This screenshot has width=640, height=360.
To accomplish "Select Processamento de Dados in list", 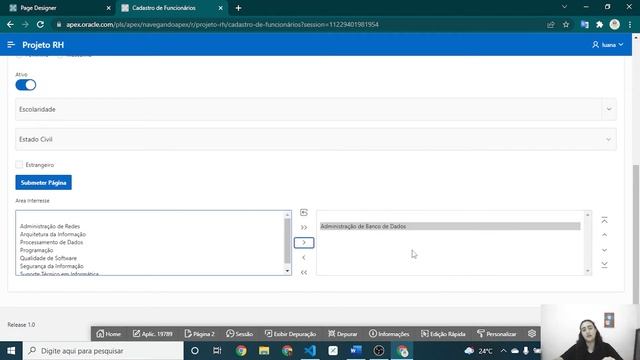I will [51, 242].
